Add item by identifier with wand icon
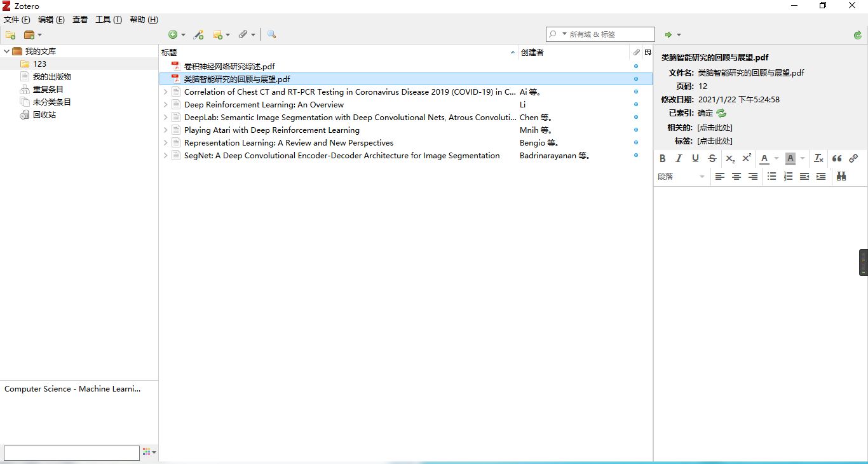This screenshot has height=464, width=868. click(x=199, y=35)
